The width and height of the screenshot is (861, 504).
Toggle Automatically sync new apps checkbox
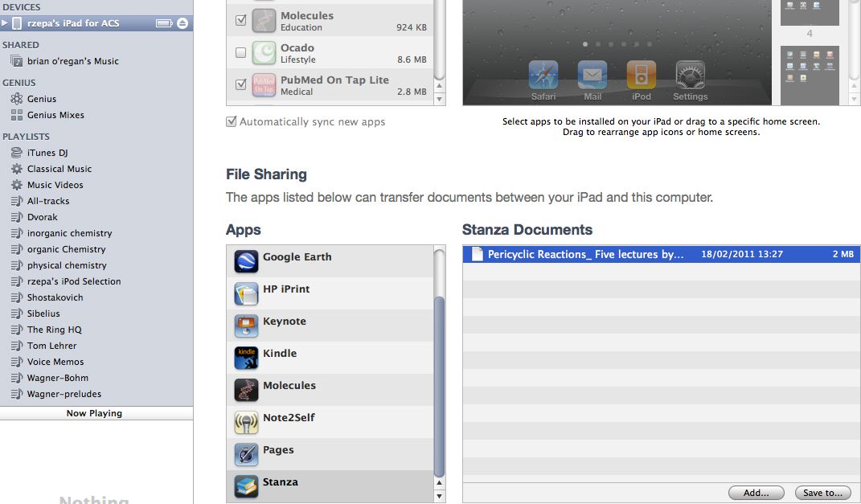pyautogui.click(x=232, y=122)
